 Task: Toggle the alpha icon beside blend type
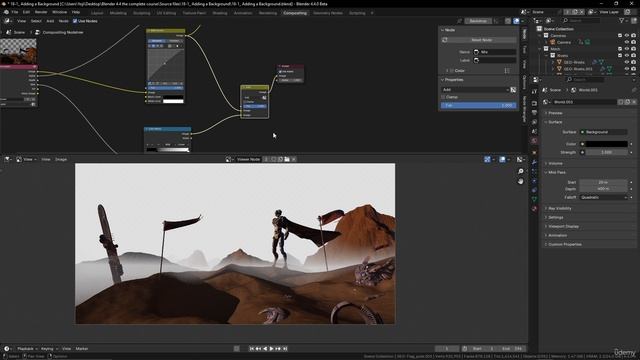(x=513, y=90)
